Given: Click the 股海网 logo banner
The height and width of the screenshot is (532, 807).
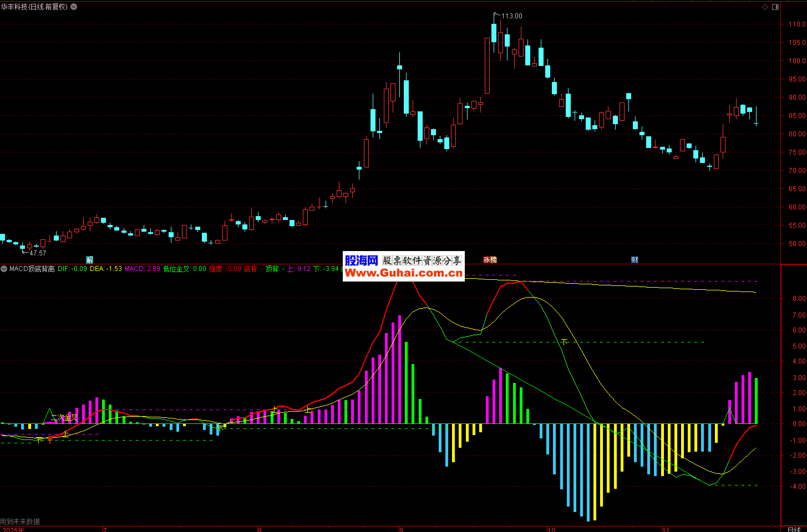Looking at the screenshot, I should 361,260.
